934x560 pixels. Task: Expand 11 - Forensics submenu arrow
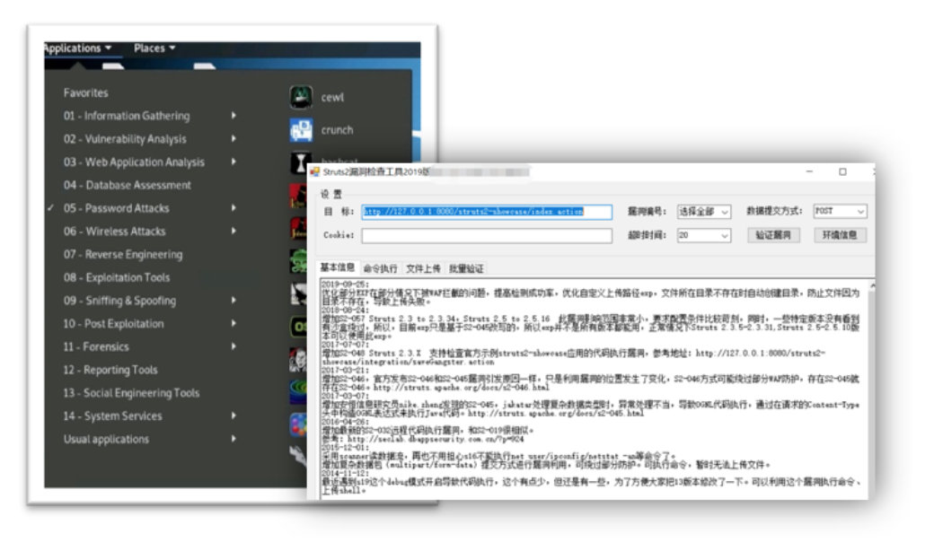(233, 346)
